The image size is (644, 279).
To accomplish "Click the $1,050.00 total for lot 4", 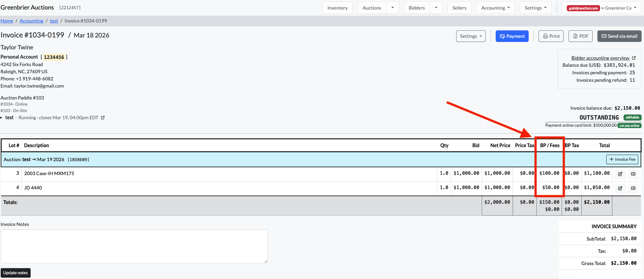I will click(x=597, y=188).
